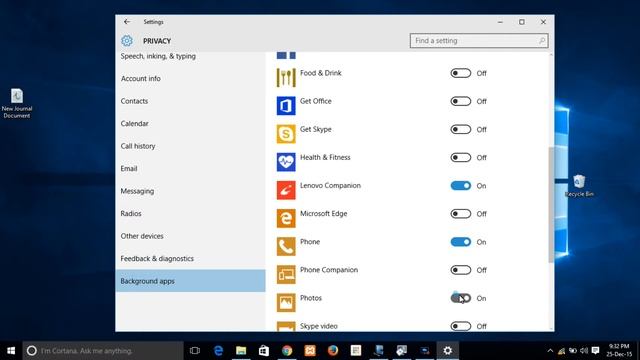Switch the Photos background toggle
Screen dimensions: 640x360
(x=460, y=298)
